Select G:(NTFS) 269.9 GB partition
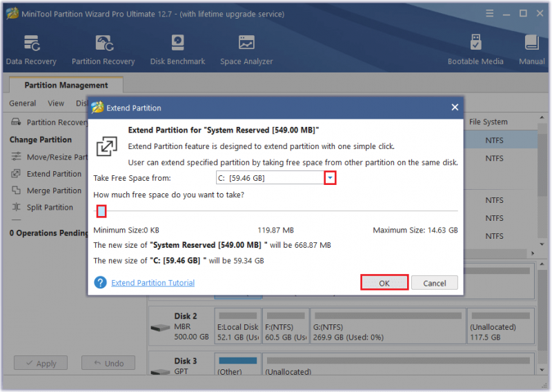The width and height of the screenshot is (552, 392). coord(388,326)
